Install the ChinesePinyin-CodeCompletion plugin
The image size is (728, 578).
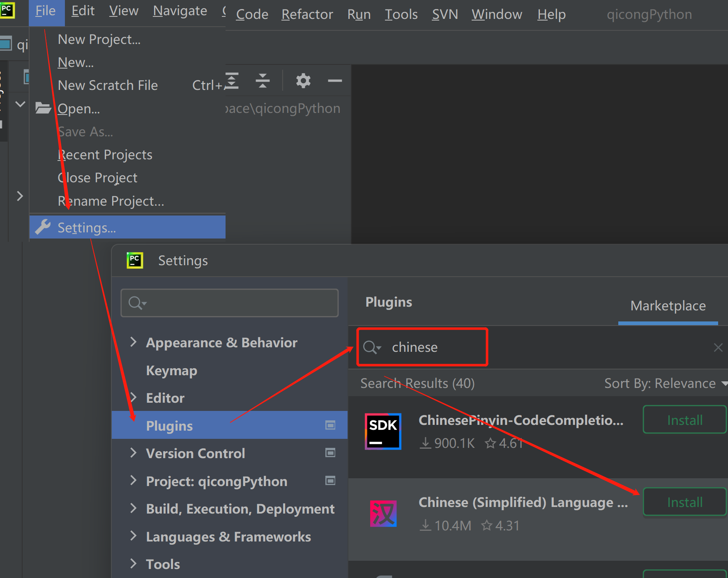(684, 420)
